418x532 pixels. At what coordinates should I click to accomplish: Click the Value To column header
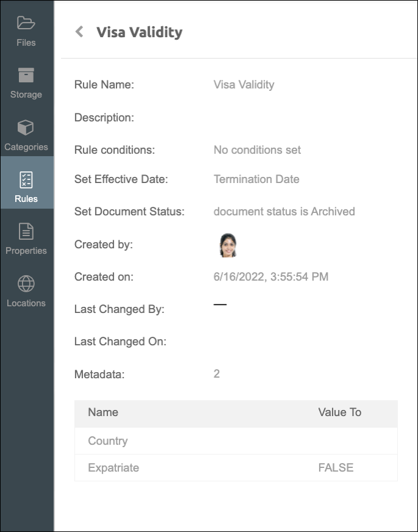(339, 412)
